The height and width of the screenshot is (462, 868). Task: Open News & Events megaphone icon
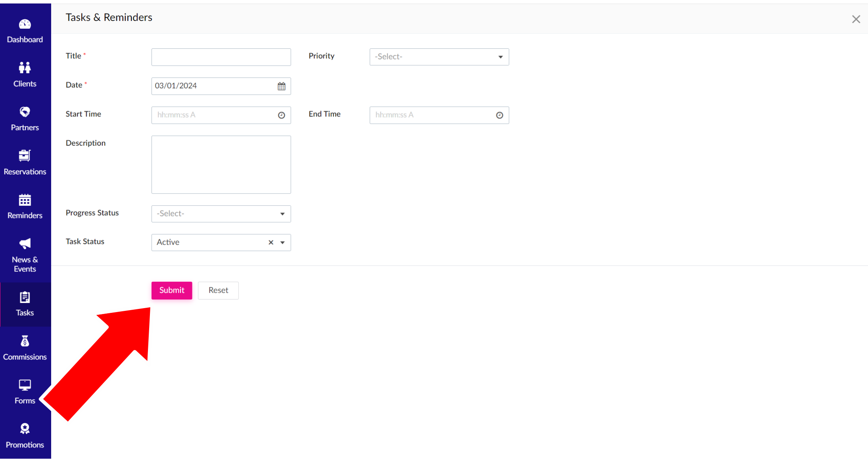[x=25, y=244]
